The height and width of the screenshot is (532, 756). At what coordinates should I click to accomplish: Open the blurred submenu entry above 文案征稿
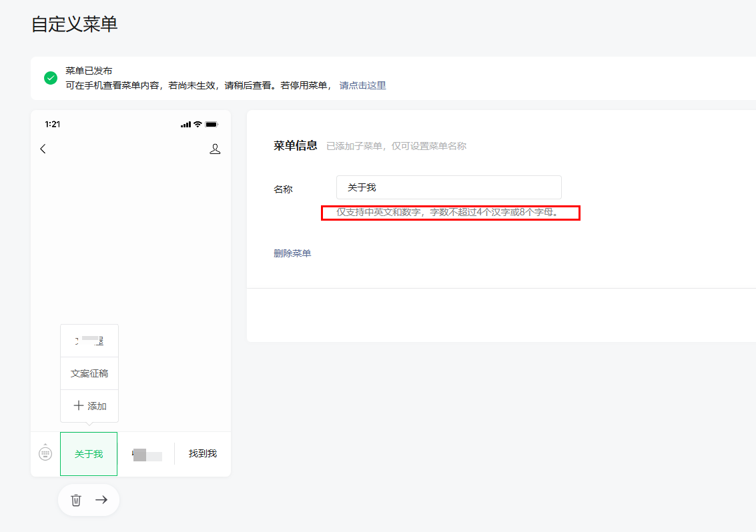[89, 341]
